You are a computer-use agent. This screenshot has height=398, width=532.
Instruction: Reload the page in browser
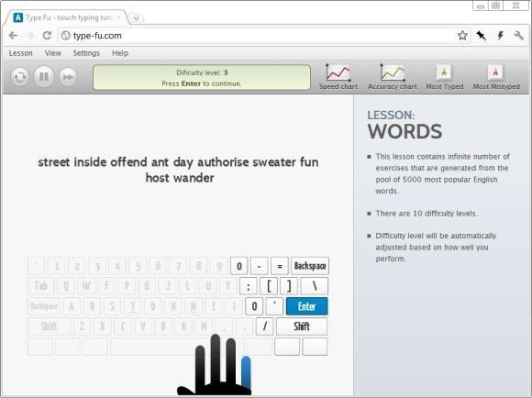47,35
